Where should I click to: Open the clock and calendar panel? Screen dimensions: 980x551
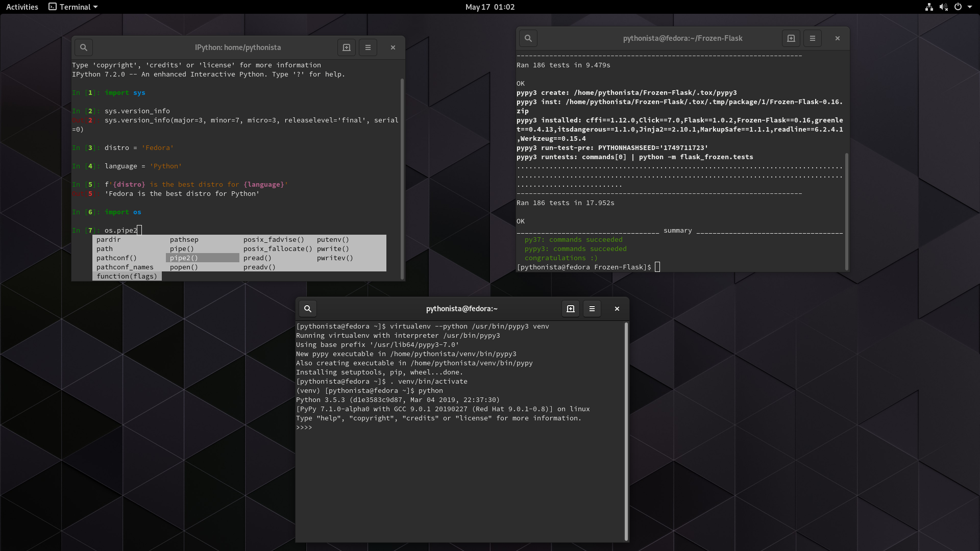coord(490,7)
